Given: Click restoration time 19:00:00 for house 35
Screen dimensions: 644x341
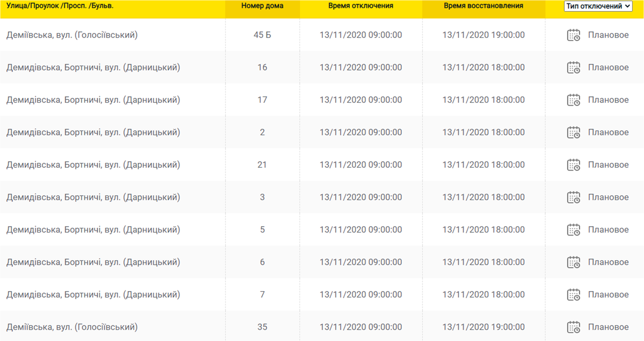Looking at the screenshot, I should [483, 327].
